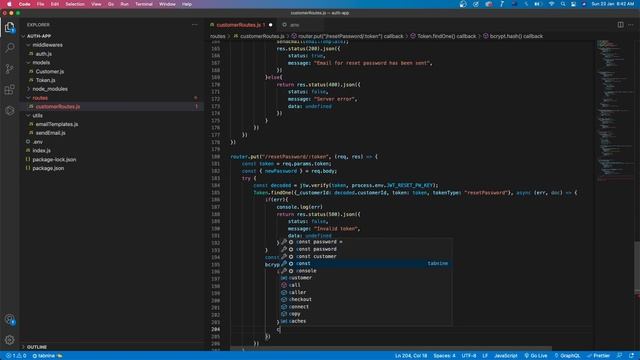
Task: Show errors and warnings in status bar
Action: point(16,356)
